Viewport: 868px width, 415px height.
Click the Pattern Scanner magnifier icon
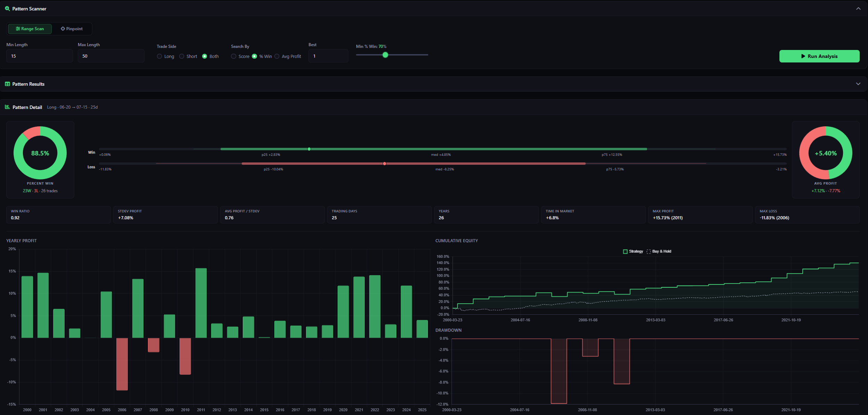click(8, 8)
